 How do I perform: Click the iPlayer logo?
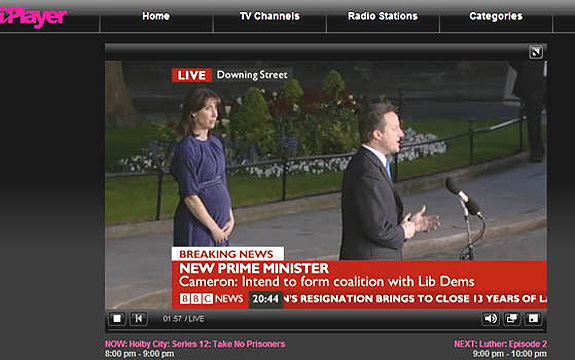(33, 17)
